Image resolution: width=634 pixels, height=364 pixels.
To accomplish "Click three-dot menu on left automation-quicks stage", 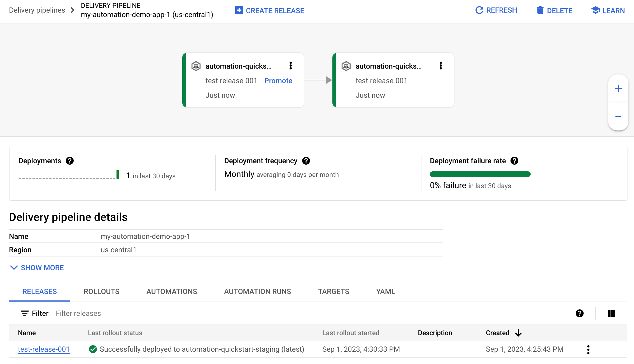I will point(290,66).
